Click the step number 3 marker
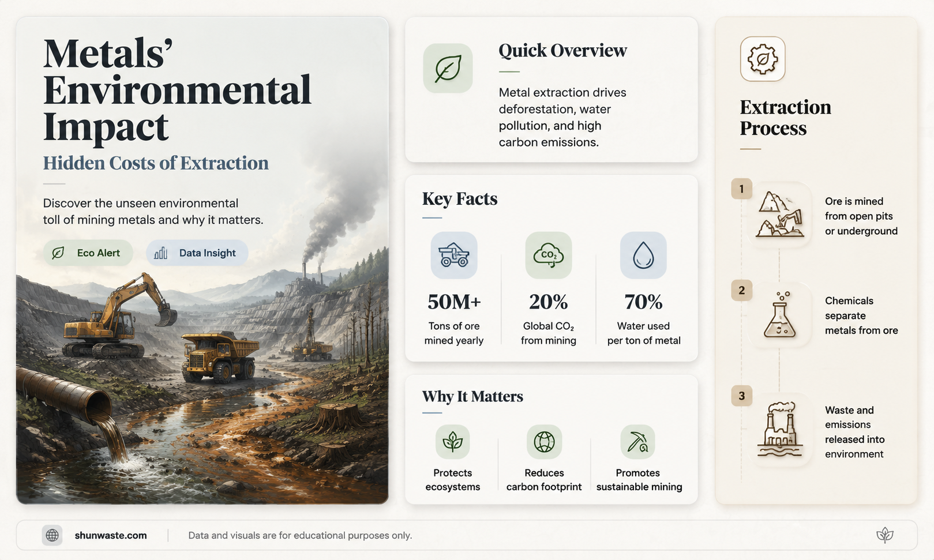The image size is (934, 560). pos(741,396)
